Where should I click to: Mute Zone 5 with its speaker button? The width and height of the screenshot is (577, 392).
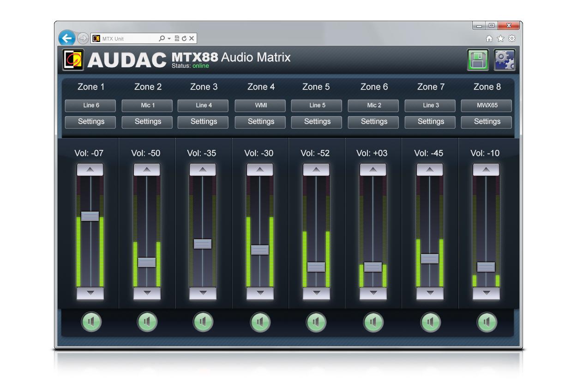click(317, 322)
